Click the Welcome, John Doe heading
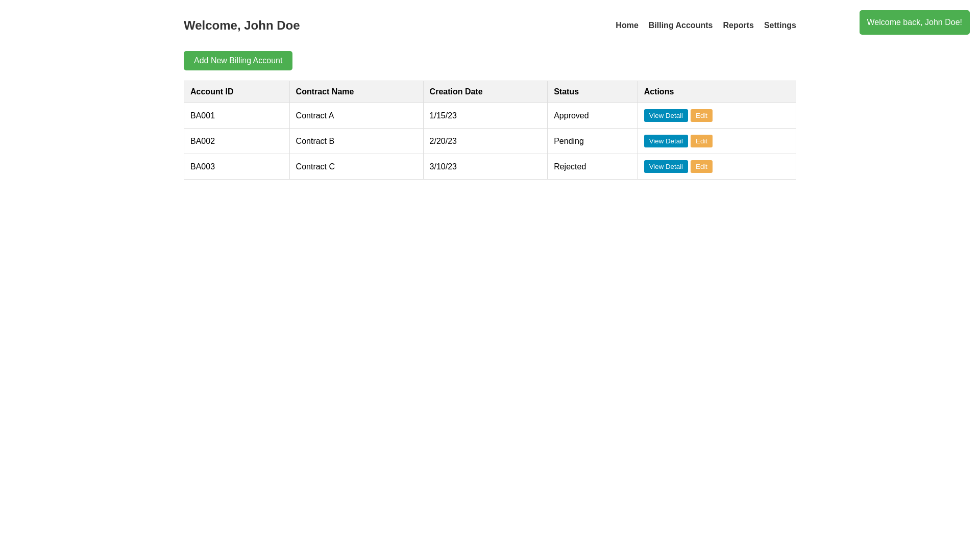Screen dimensions: 980x551 pos(241,25)
